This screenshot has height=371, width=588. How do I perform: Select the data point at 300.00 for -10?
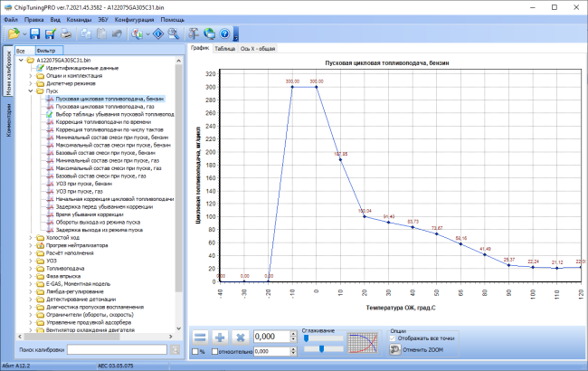(292, 87)
